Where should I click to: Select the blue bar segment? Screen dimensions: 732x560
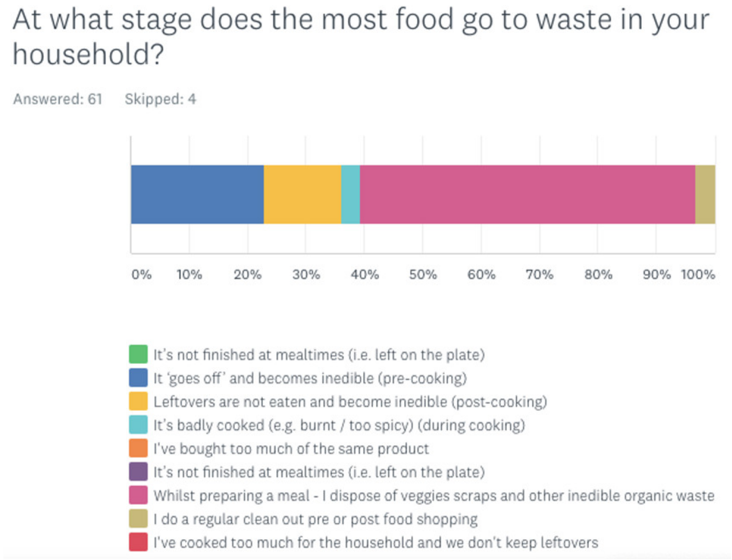197,194
